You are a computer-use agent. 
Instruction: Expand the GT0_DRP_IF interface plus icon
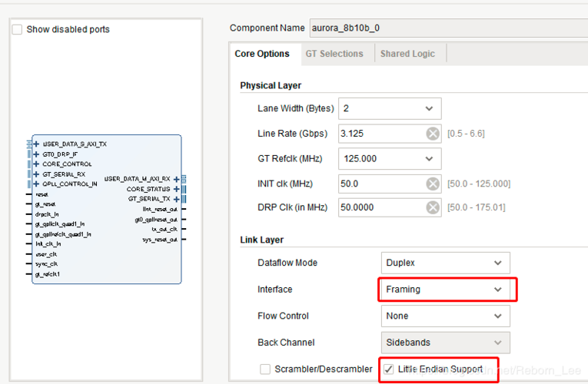(x=36, y=154)
